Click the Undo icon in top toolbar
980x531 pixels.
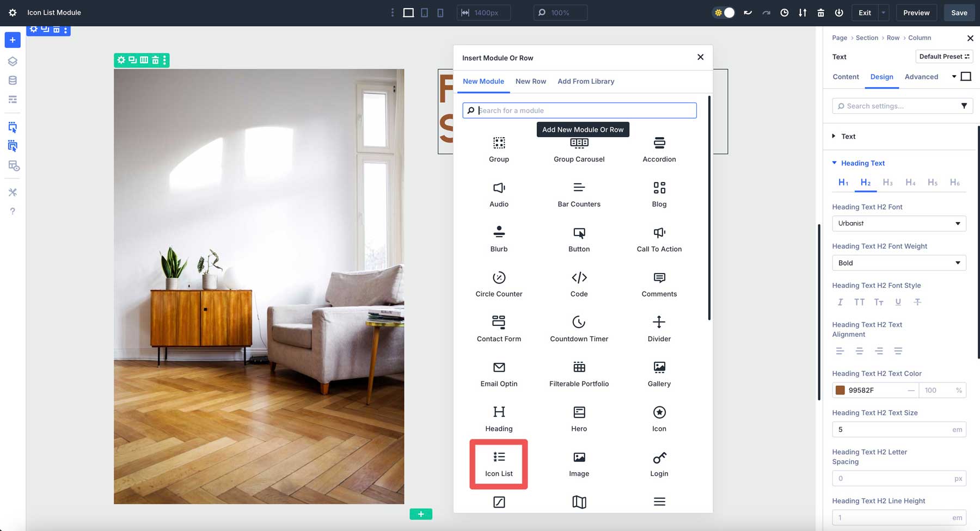click(x=748, y=12)
